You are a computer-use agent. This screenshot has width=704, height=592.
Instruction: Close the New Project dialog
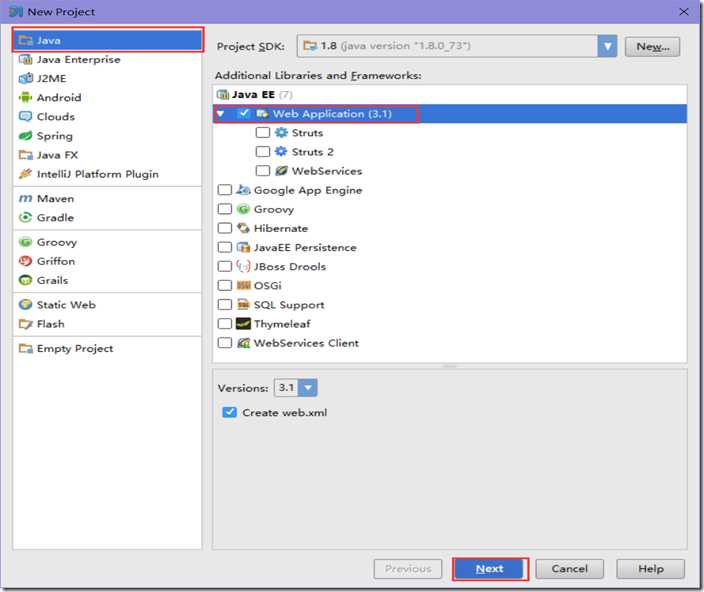tap(683, 12)
